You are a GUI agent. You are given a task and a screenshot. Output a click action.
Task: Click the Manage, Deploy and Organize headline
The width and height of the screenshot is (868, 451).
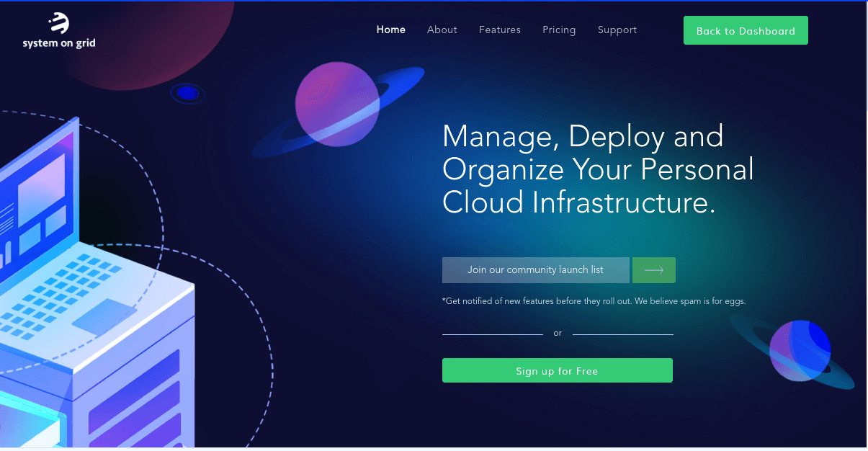tap(598, 170)
